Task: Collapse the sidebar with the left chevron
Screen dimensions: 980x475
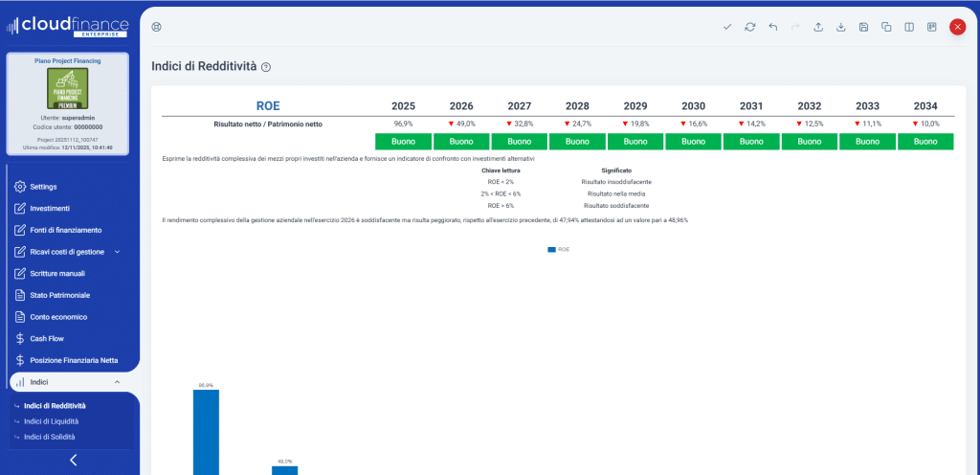Action: point(74,460)
